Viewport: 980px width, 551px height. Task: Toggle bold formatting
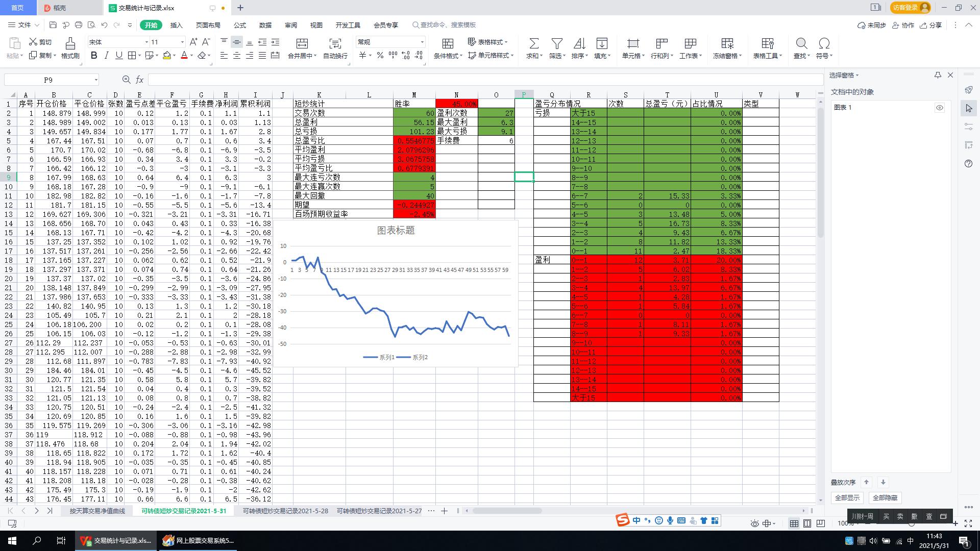tap(94, 56)
